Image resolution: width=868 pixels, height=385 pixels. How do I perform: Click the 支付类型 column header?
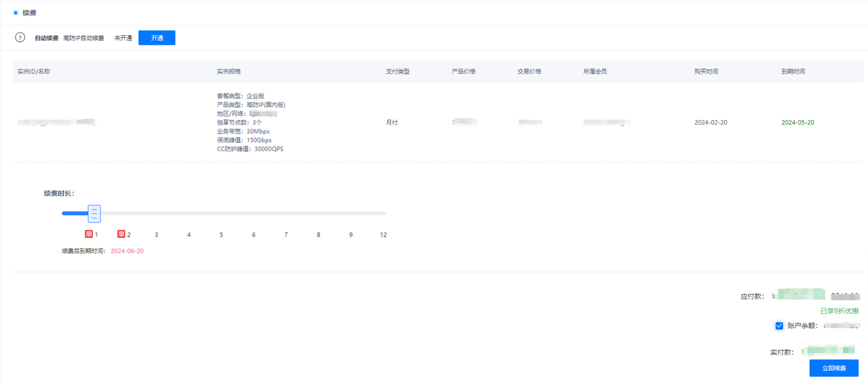[398, 72]
